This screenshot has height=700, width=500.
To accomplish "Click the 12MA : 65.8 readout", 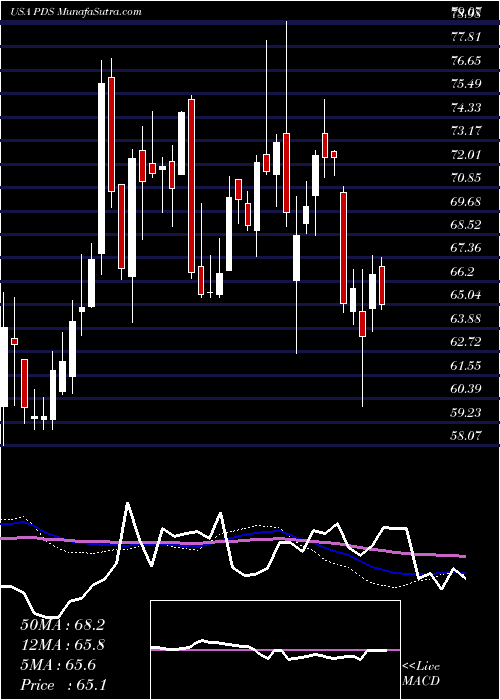I will (63, 645).
